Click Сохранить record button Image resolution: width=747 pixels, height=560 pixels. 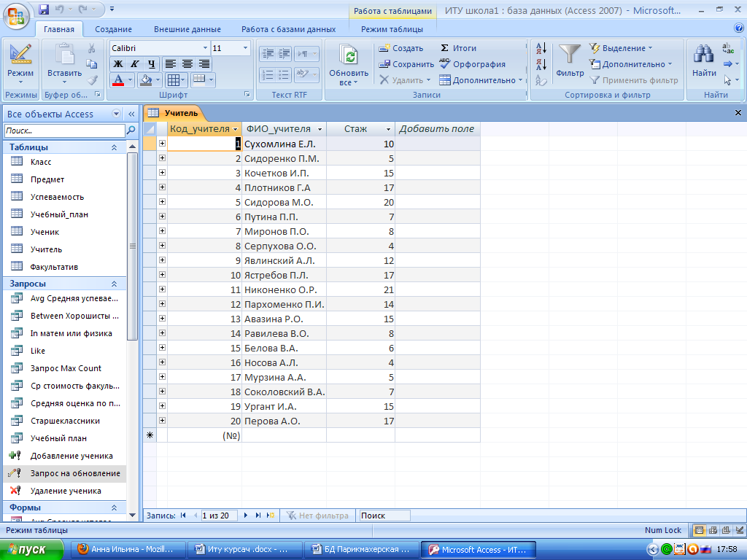pos(406,64)
